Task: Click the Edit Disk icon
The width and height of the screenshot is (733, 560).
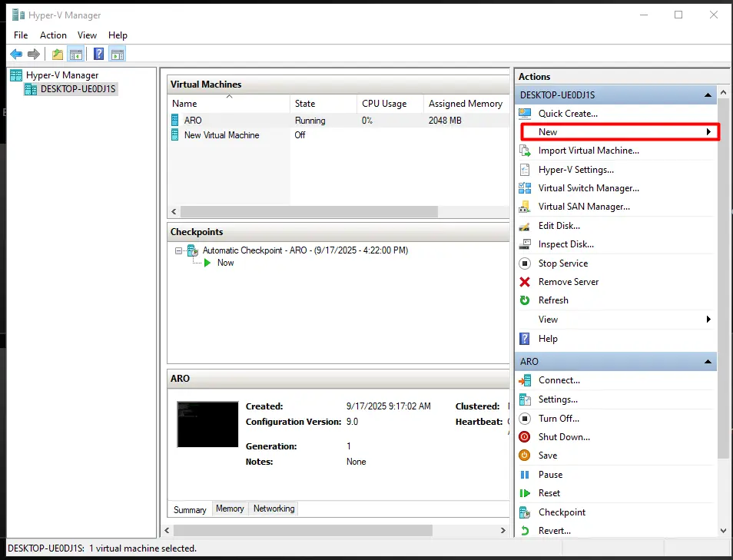Action: [525, 227]
